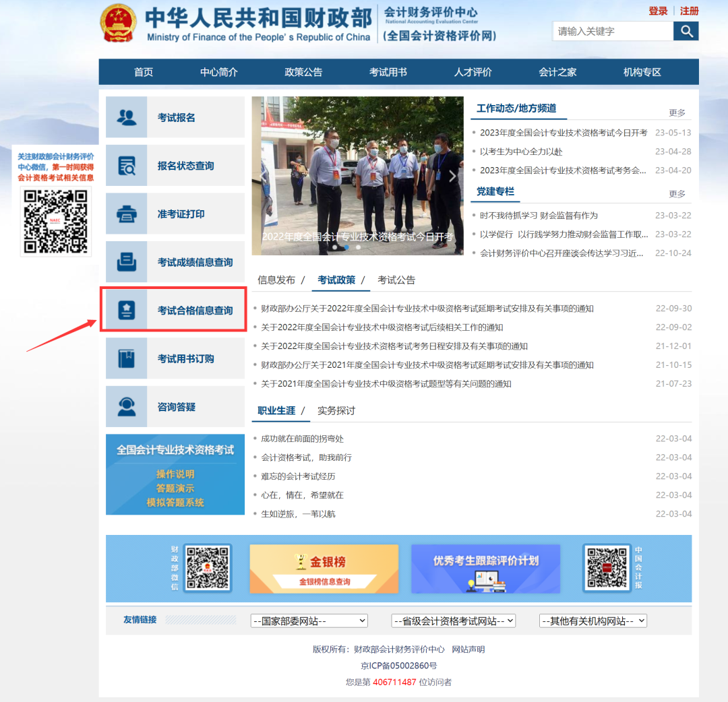This screenshot has height=702, width=728.
Task: Open the 其他有关机构网站 dropdown
Action: click(593, 620)
